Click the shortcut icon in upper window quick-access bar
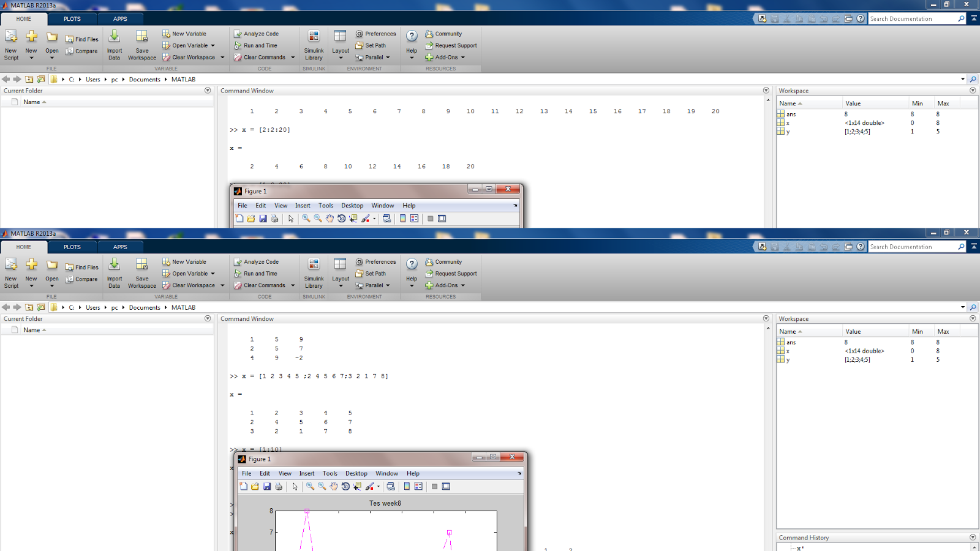Viewport: 980px width, 551px height. click(x=762, y=18)
